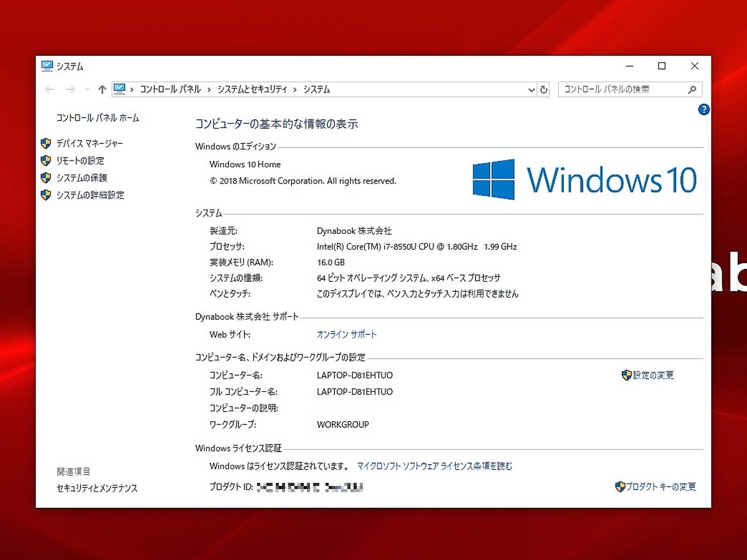Select システム breadcrumb in address bar
This screenshot has height=560, width=747.
316,90
